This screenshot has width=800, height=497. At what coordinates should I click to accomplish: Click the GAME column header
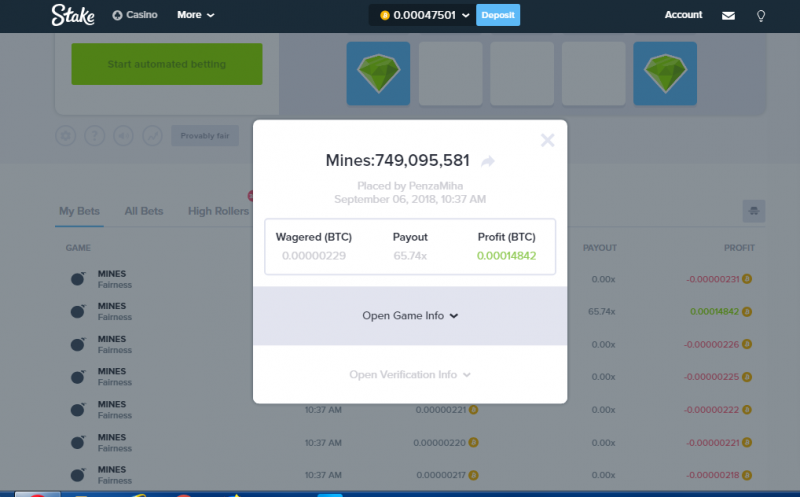78,247
